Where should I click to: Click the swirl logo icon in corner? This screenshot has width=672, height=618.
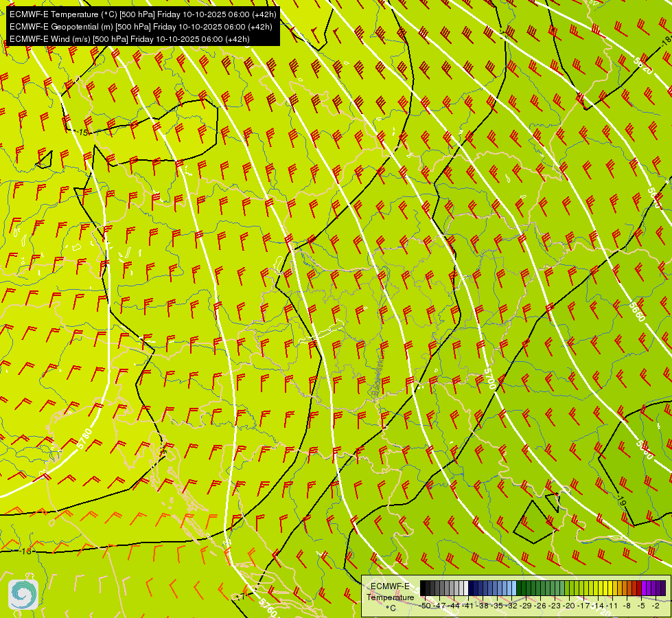23,595
